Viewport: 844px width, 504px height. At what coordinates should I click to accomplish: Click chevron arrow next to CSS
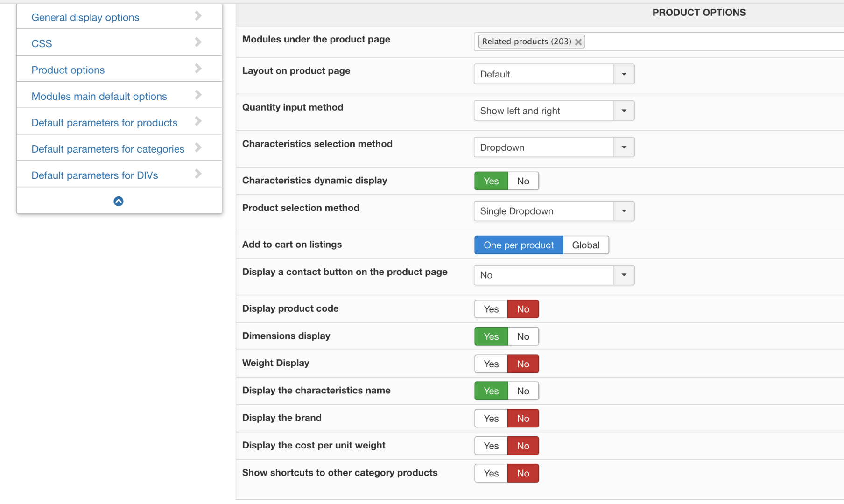point(198,42)
